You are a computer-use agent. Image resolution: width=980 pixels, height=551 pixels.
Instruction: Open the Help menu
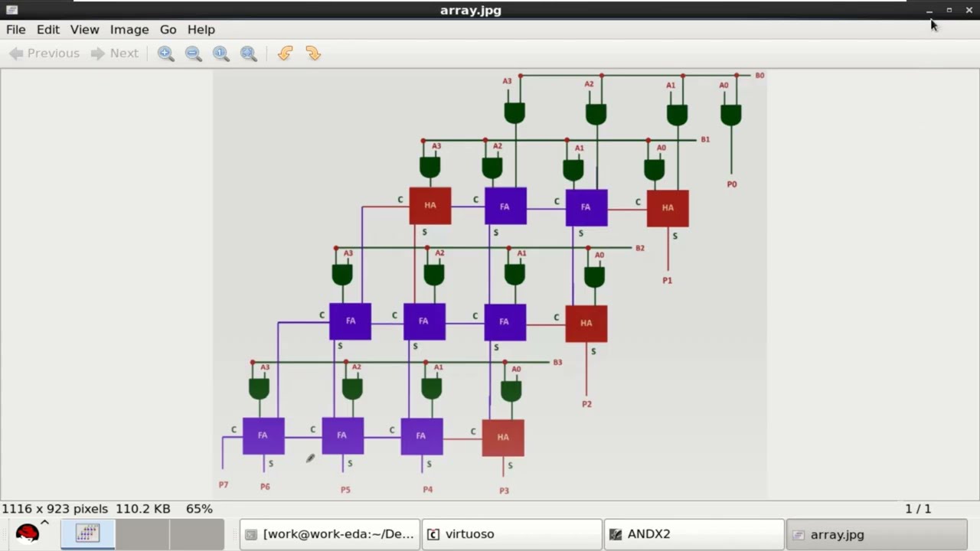201,29
